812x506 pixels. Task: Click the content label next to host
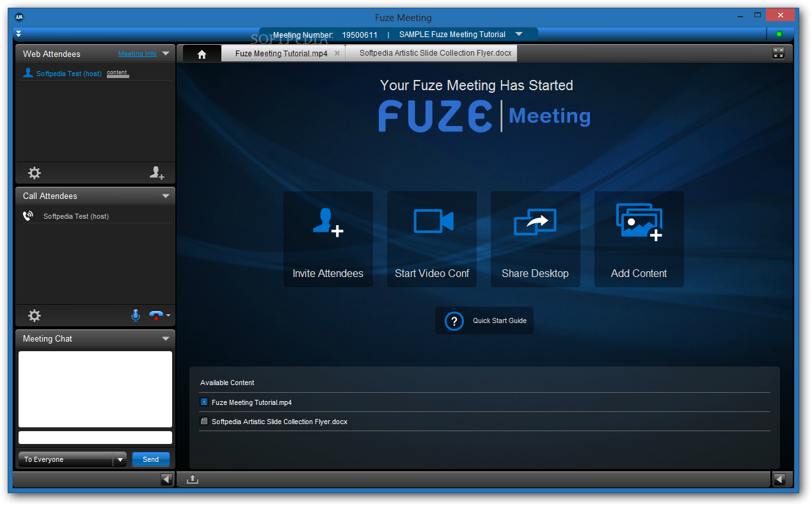117,73
